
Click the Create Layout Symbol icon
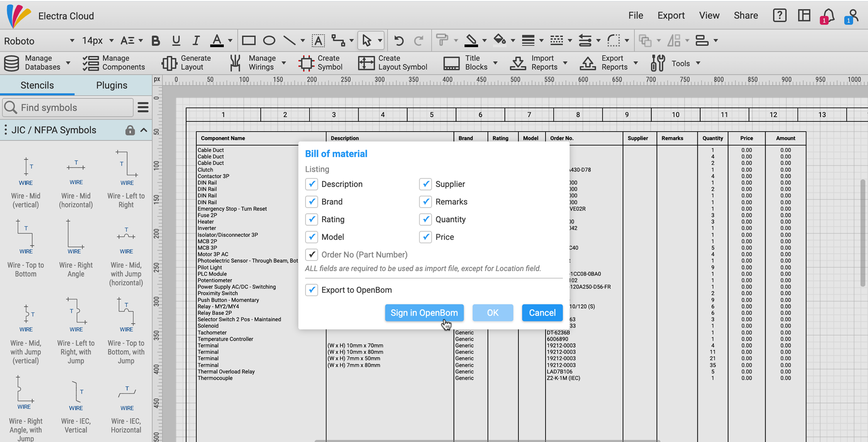pos(366,63)
